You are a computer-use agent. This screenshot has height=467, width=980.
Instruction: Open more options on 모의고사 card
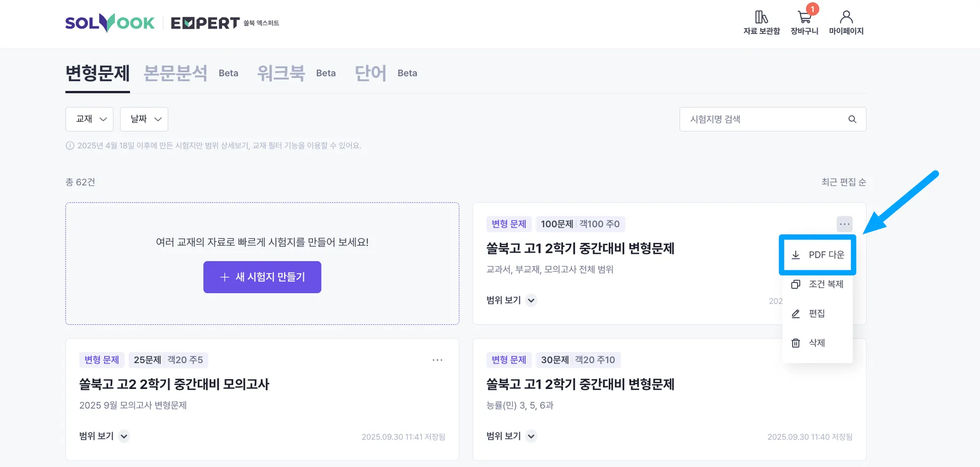coord(437,360)
